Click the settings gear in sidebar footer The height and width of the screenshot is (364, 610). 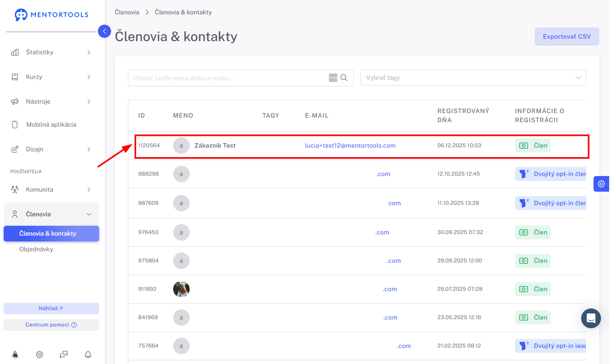[x=39, y=355]
